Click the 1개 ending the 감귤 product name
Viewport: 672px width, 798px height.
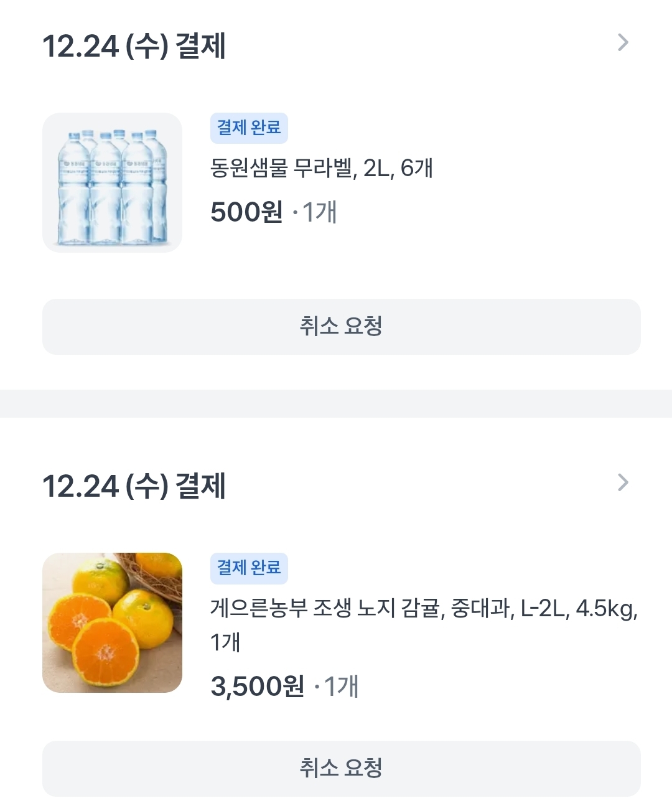[x=225, y=642]
